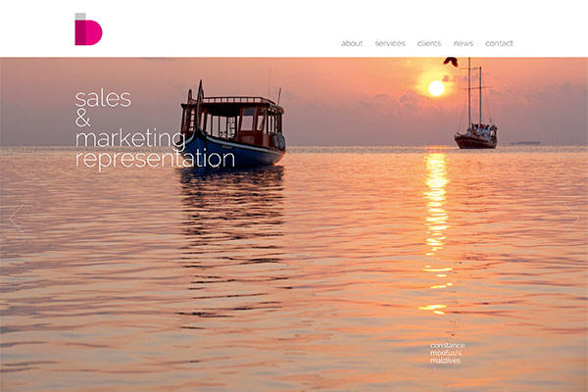The image size is (588, 392).
Task: Click the 'representation' headline text
Action: coord(155,159)
